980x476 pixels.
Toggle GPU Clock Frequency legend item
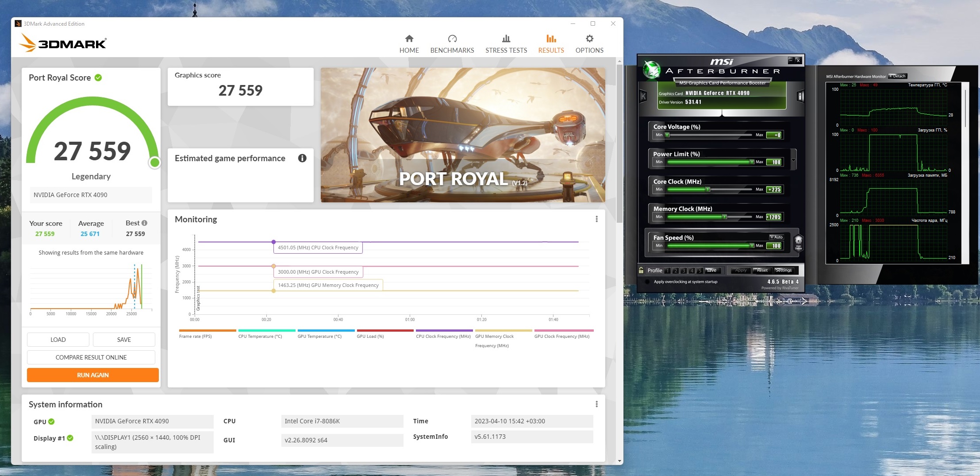click(x=564, y=334)
